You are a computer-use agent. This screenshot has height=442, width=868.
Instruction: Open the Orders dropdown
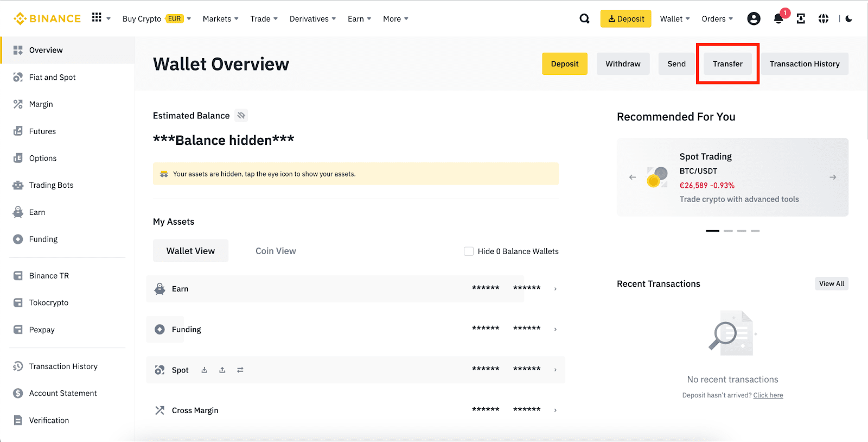[717, 18]
